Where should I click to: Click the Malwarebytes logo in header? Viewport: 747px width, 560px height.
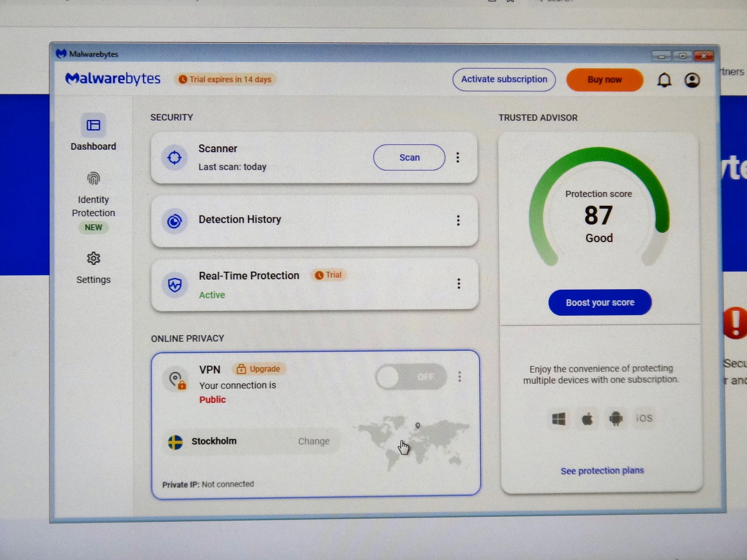(113, 78)
